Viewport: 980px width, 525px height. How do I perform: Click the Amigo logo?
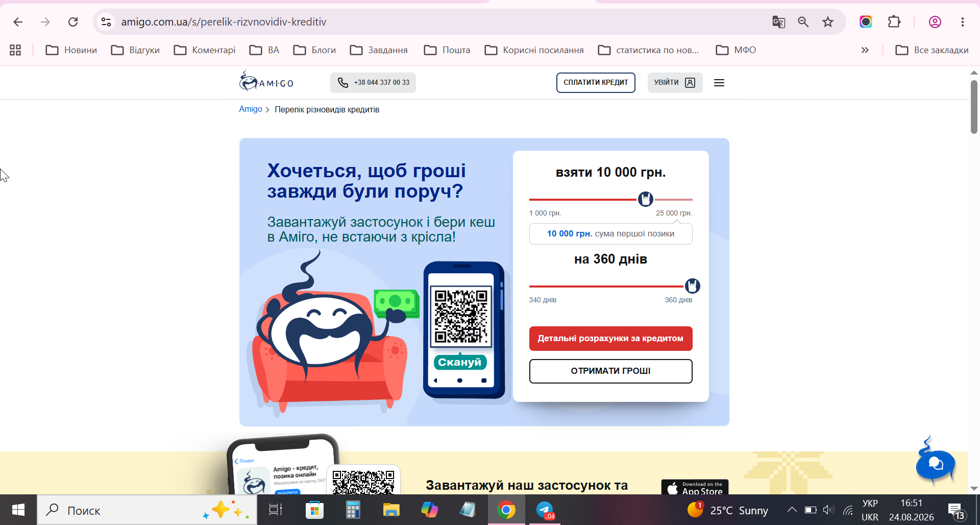click(x=266, y=81)
